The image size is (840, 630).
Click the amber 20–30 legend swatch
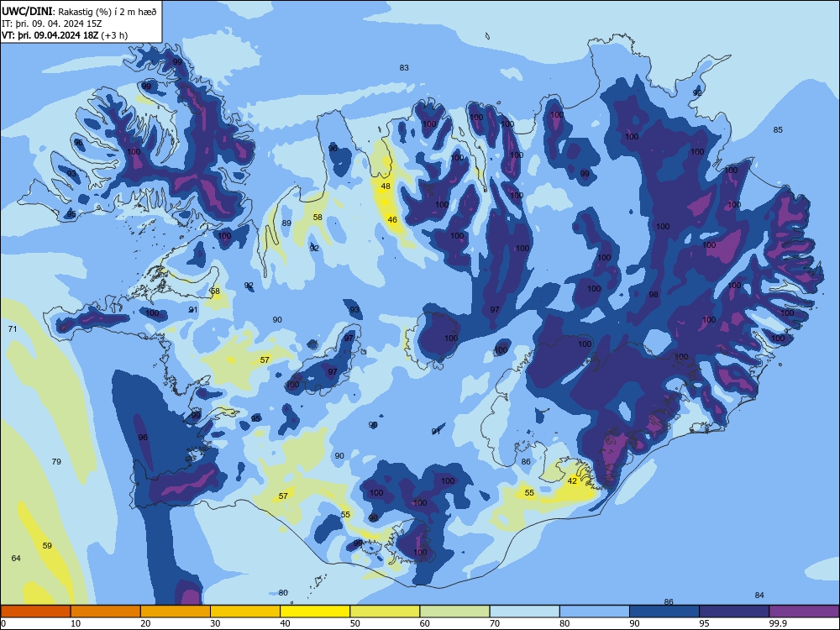[176, 612]
